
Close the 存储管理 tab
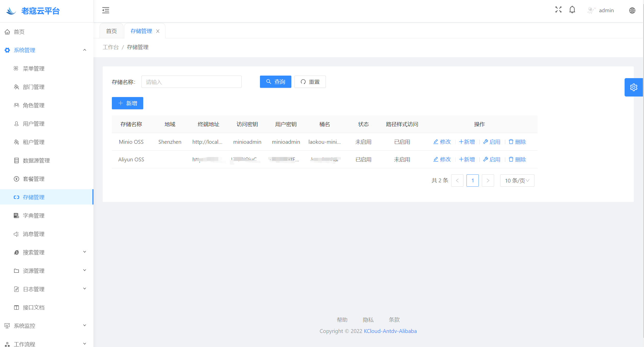pos(158,31)
